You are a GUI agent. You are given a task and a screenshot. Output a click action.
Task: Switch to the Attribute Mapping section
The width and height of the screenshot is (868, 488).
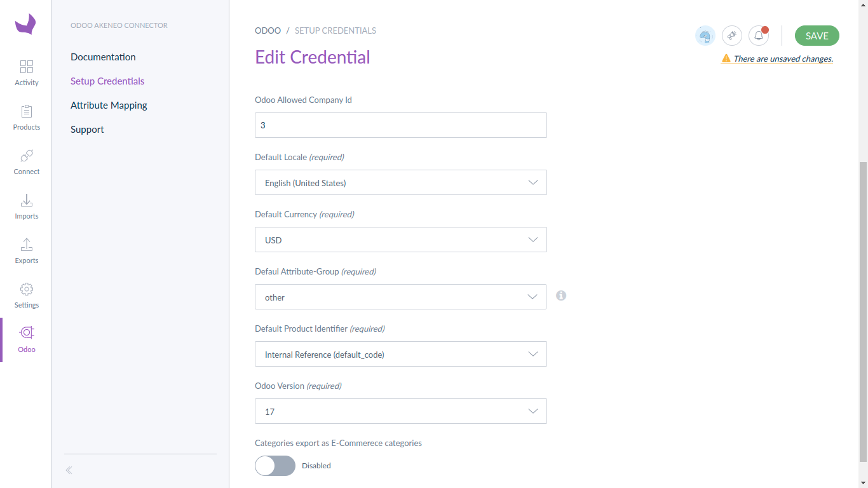(109, 105)
